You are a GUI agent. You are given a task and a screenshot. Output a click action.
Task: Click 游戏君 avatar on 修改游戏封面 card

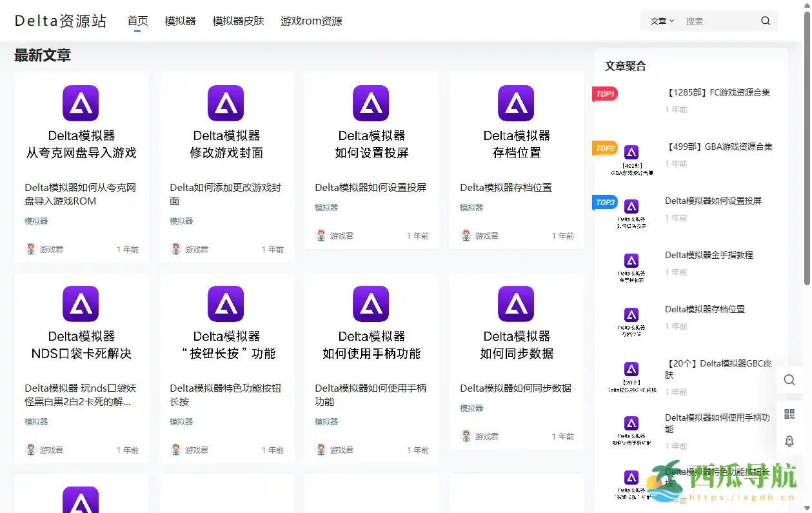click(174, 248)
